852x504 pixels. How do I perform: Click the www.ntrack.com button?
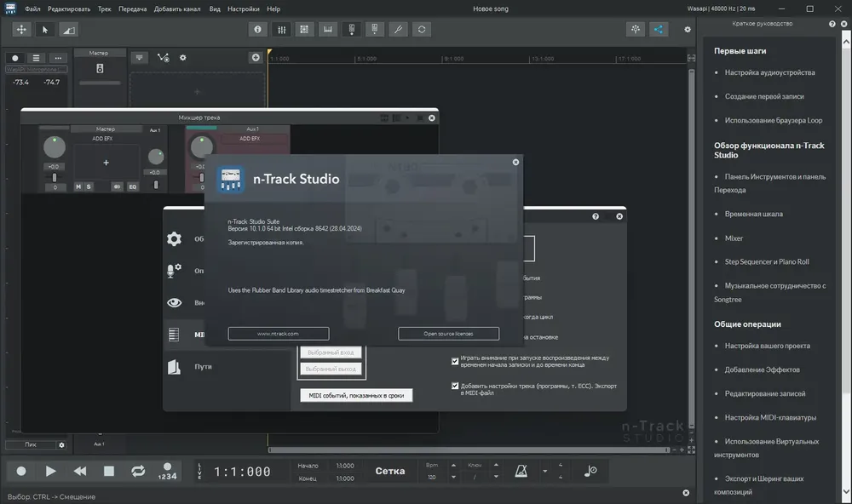(279, 334)
